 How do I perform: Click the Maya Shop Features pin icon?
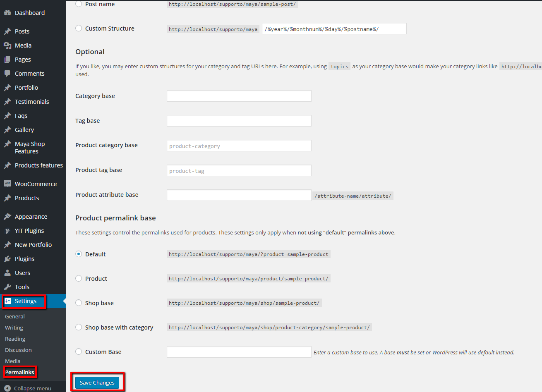tap(7, 144)
